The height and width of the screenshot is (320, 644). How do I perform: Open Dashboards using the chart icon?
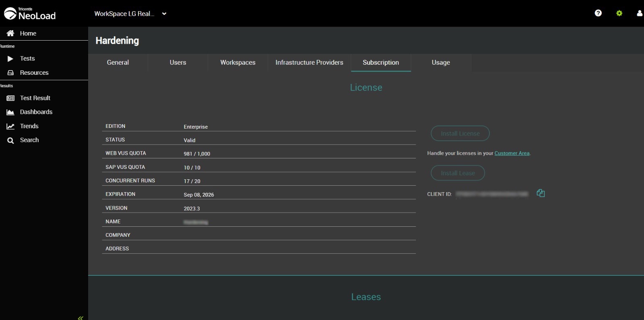pyautogui.click(x=10, y=112)
